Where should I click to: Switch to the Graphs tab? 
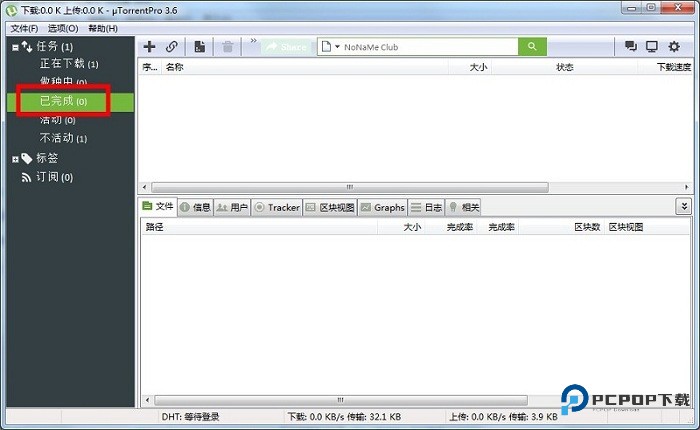coord(383,207)
